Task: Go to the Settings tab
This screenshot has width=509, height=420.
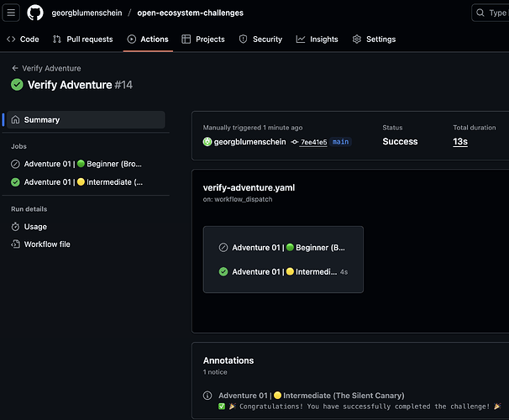Action: [x=375, y=39]
